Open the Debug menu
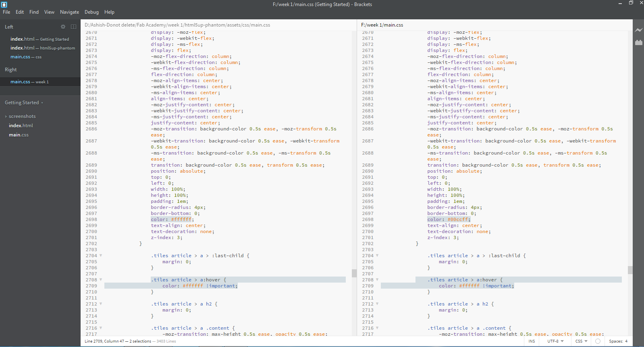Screen dimensions: 644x347 click(91, 12)
